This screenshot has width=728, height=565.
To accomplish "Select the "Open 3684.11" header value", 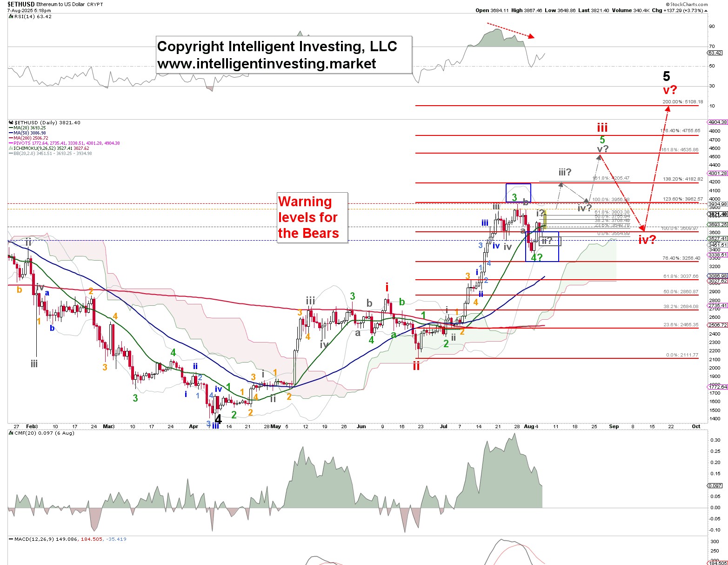I will tap(492, 10).
